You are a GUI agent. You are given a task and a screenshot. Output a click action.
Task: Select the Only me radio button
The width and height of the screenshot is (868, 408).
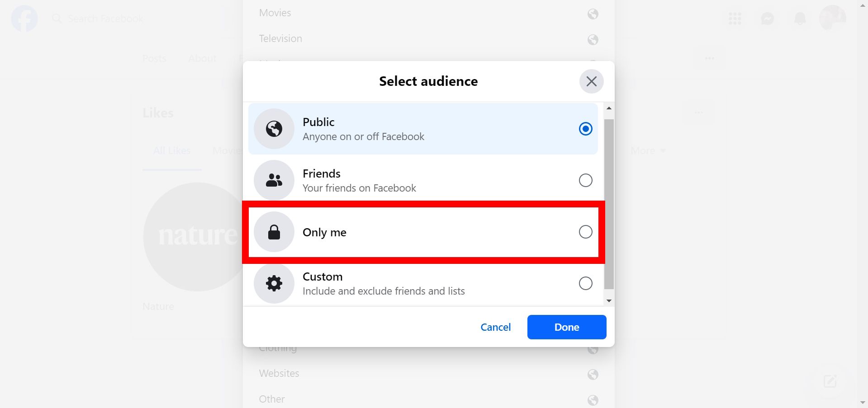pyautogui.click(x=585, y=232)
